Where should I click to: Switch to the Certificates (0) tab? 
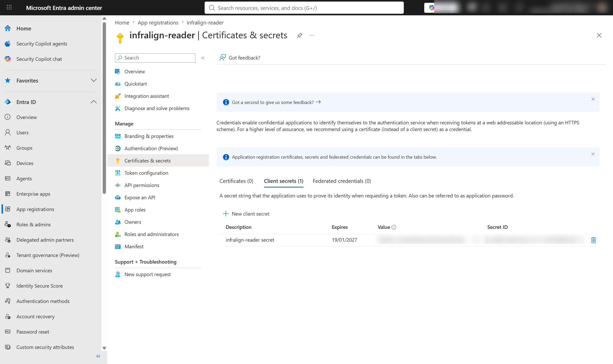click(236, 181)
